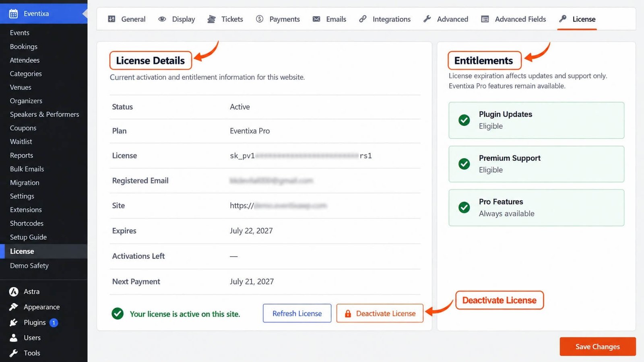The height and width of the screenshot is (362, 644).
Task: Click the Pro Features green checkmark
Action: (x=464, y=208)
